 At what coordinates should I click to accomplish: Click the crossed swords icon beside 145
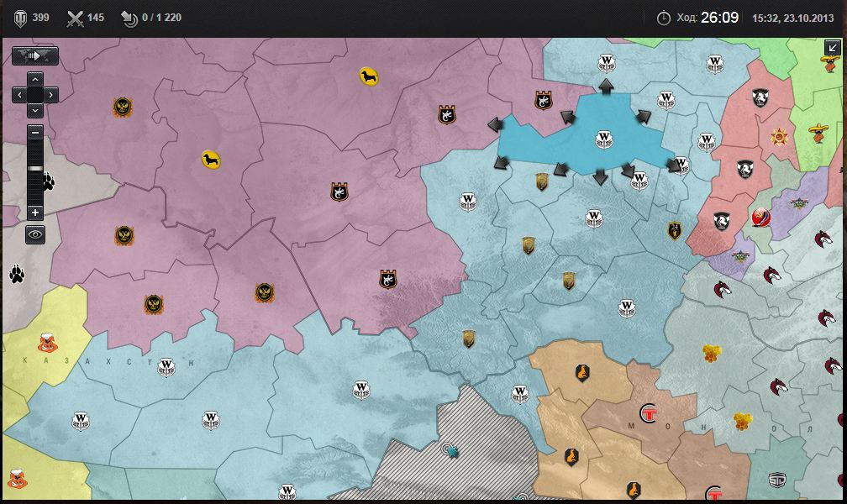pos(75,18)
